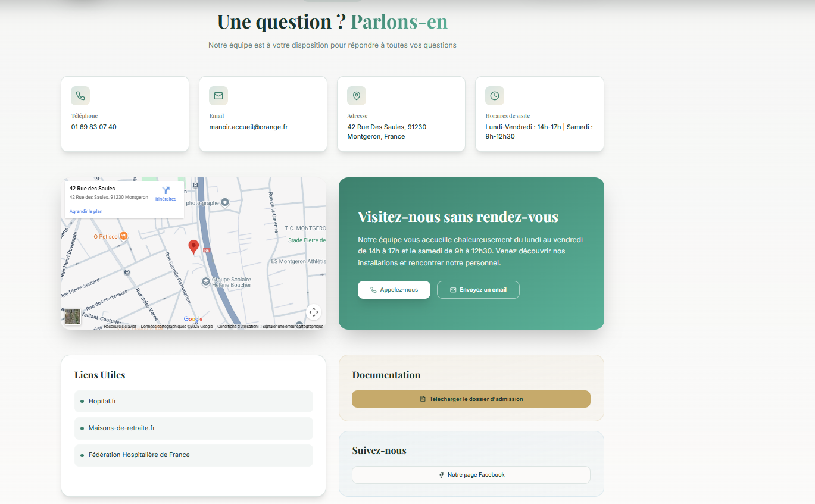The height and width of the screenshot is (504, 815).
Task: Open the map with Agrandir le plan
Action: (86, 211)
